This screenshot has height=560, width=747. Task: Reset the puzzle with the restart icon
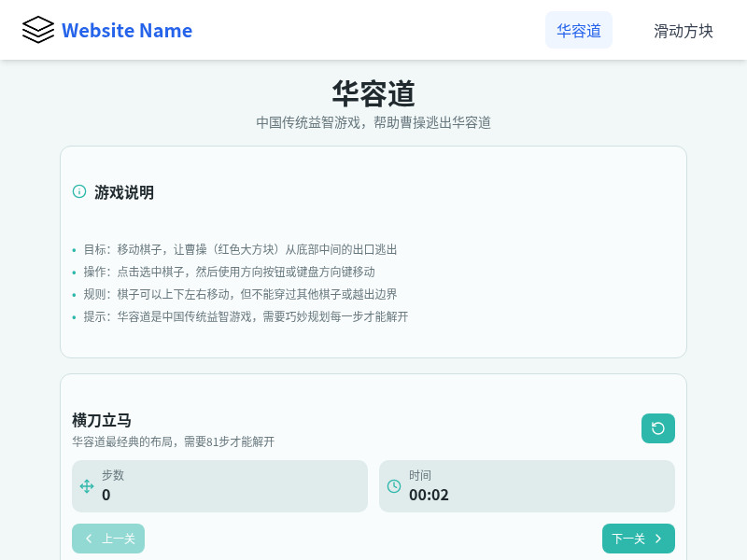pyautogui.click(x=658, y=427)
